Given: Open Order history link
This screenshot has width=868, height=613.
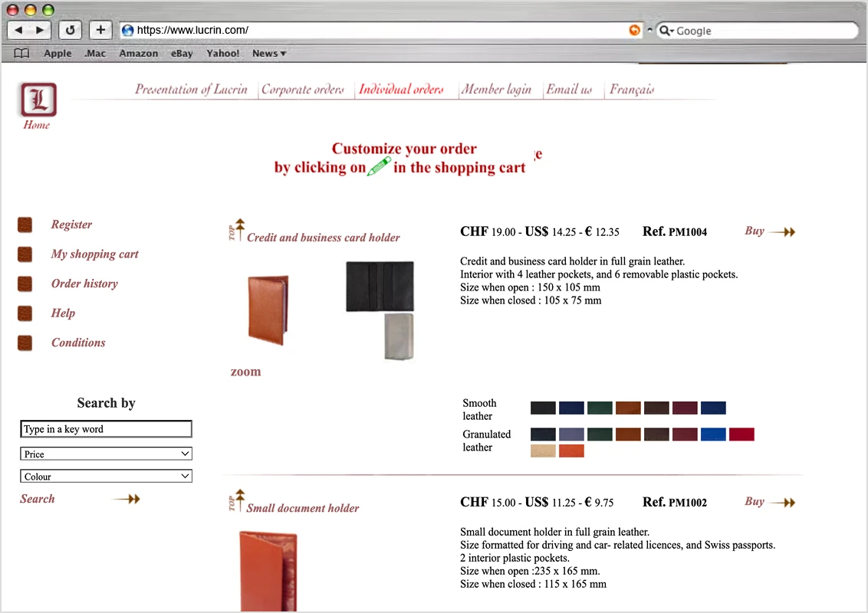Looking at the screenshot, I should coord(84,284).
